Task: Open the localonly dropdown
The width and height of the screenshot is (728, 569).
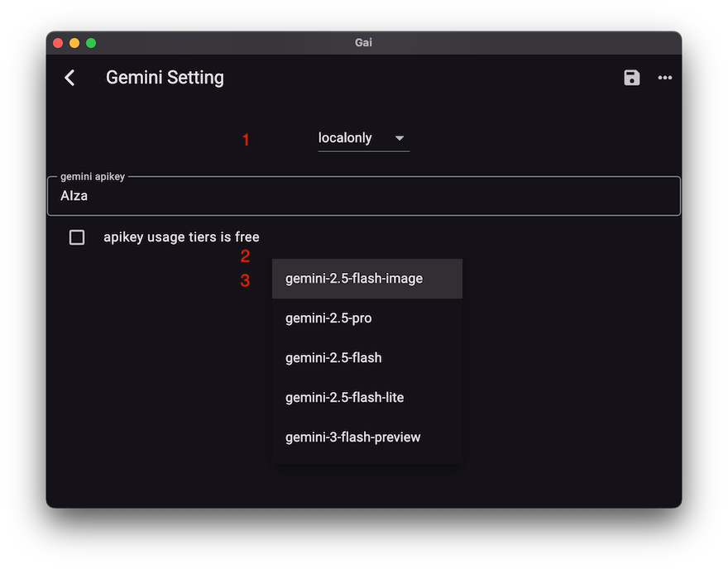Action: pos(364,138)
